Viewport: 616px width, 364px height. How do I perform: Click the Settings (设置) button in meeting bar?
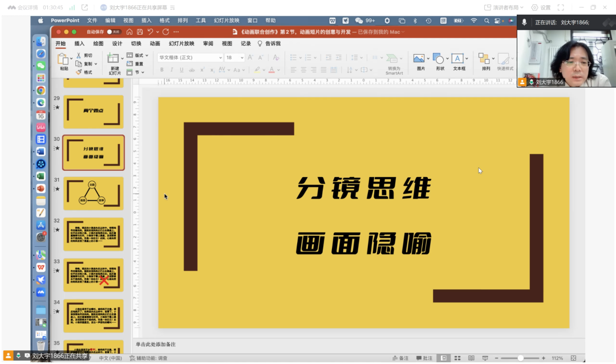[541, 7]
